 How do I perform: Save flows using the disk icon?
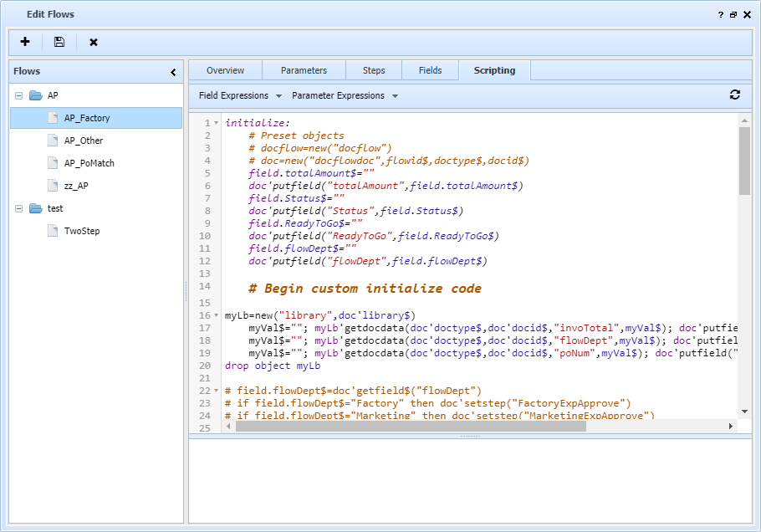coord(59,42)
